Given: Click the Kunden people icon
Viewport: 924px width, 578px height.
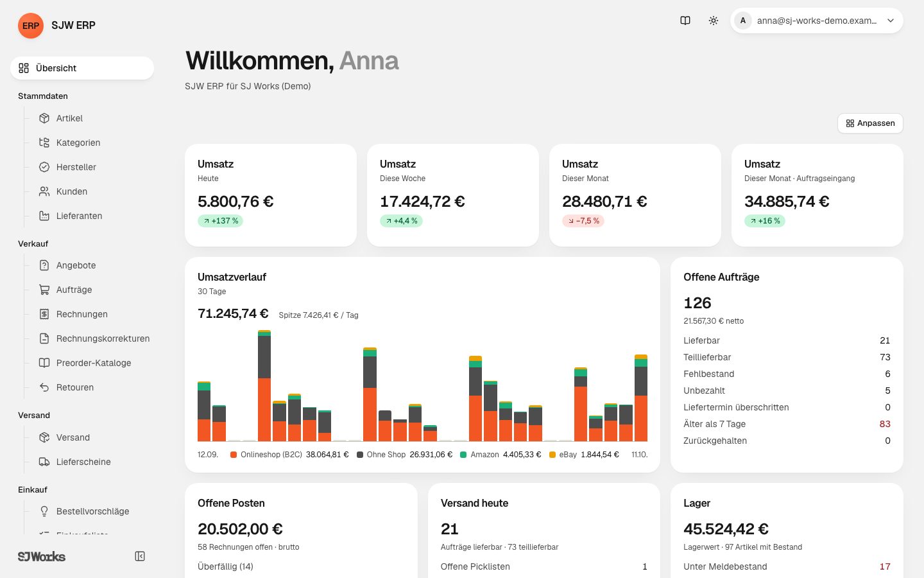Looking at the screenshot, I should click(44, 191).
